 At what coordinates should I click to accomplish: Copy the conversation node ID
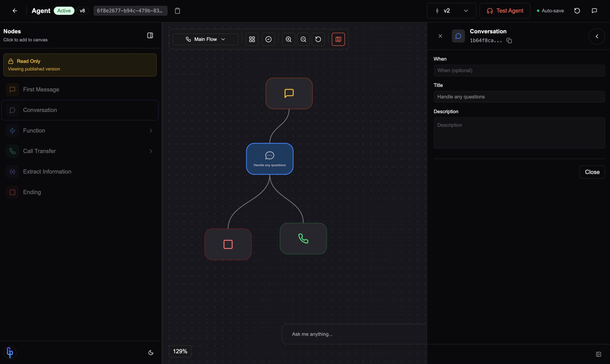509,40
